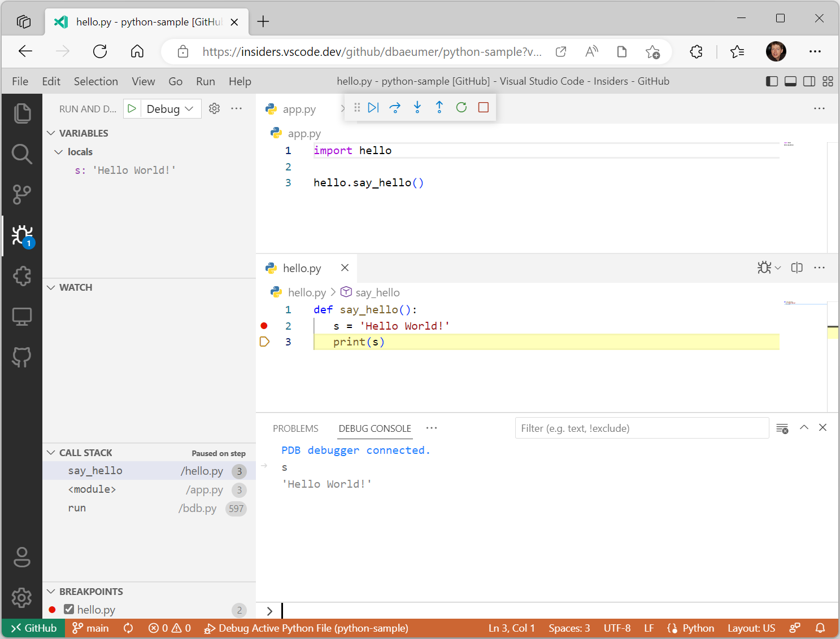Toggle the hello.py checkbox in Breakpoints panel

(x=69, y=609)
